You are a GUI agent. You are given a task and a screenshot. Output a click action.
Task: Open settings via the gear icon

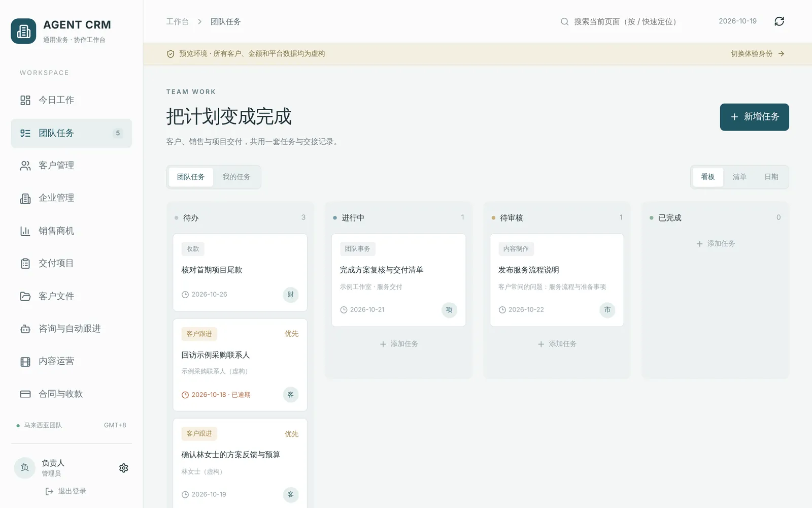(x=123, y=468)
